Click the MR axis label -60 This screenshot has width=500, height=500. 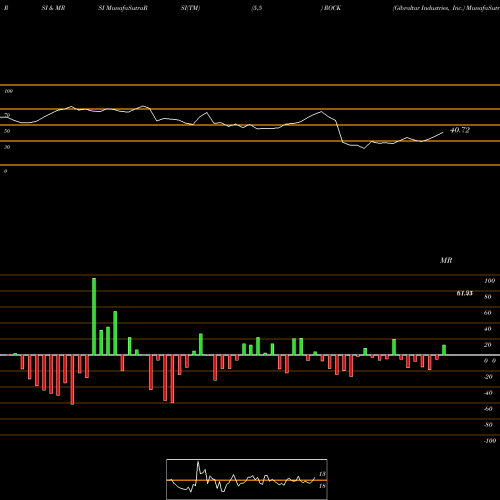(x=488, y=409)
